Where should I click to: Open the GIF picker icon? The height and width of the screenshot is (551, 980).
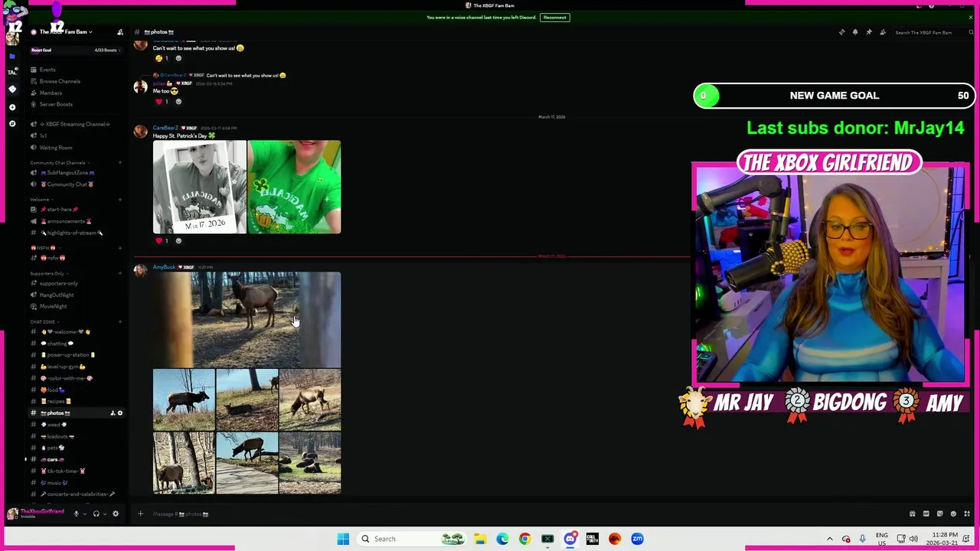[x=926, y=514]
